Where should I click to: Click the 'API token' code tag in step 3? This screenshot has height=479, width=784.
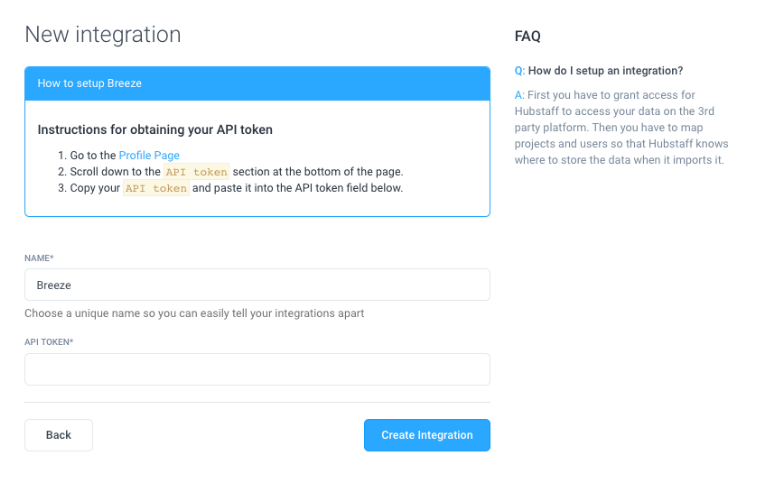point(156,188)
